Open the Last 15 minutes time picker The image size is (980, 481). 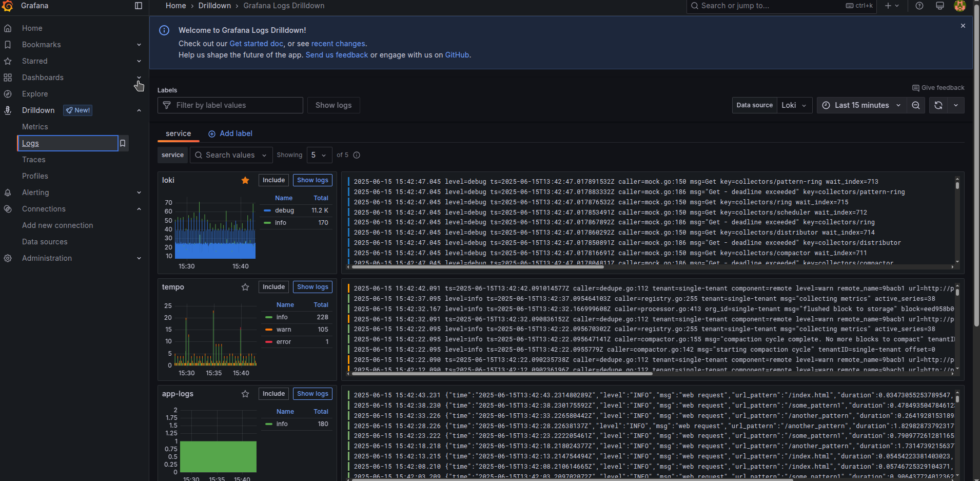coord(861,105)
